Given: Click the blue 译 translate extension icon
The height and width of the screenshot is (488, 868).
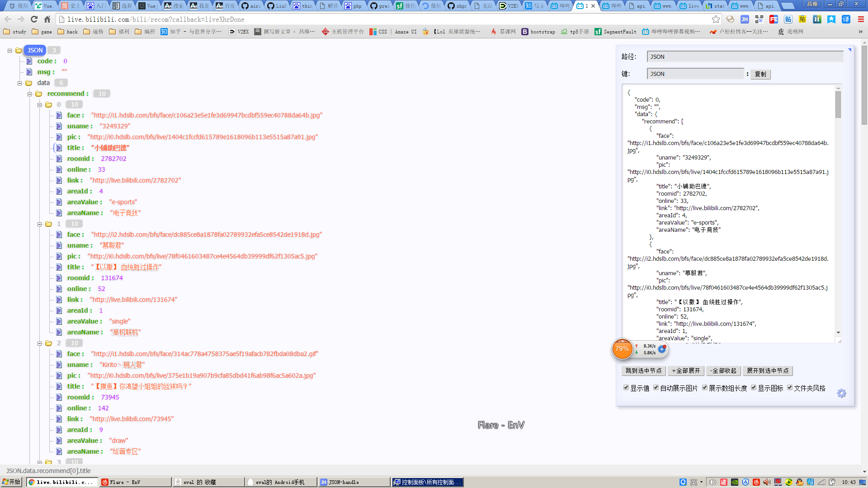Looking at the screenshot, I should (846, 19).
